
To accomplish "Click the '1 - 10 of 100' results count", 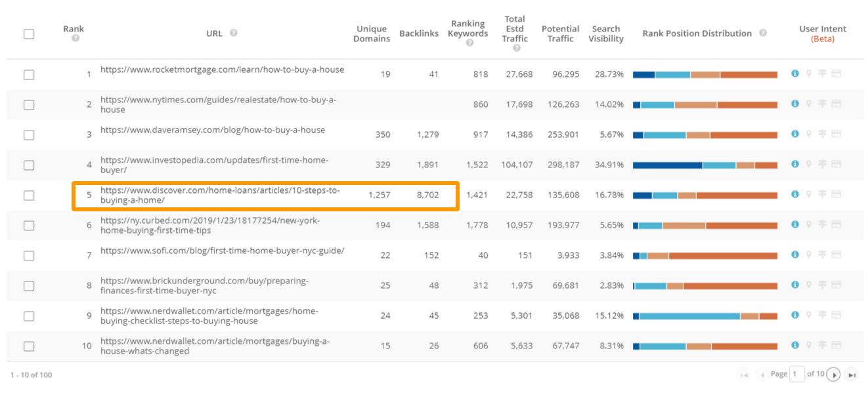I will [x=32, y=375].
